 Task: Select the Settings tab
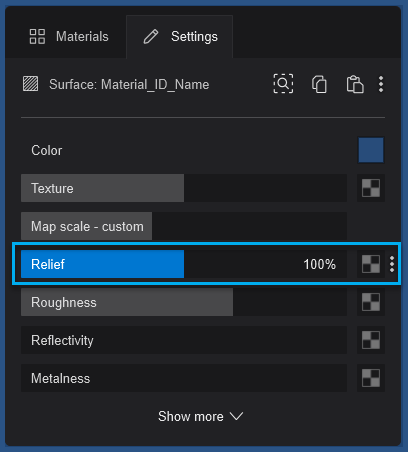[180, 36]
